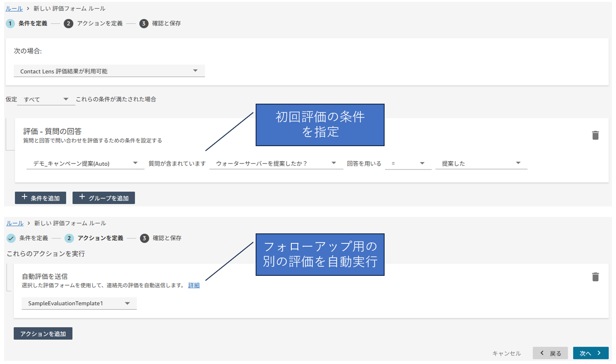Click the step 2 circle in top stepper
This screenshot has height=364, width=616.
(x=69, y=23)
